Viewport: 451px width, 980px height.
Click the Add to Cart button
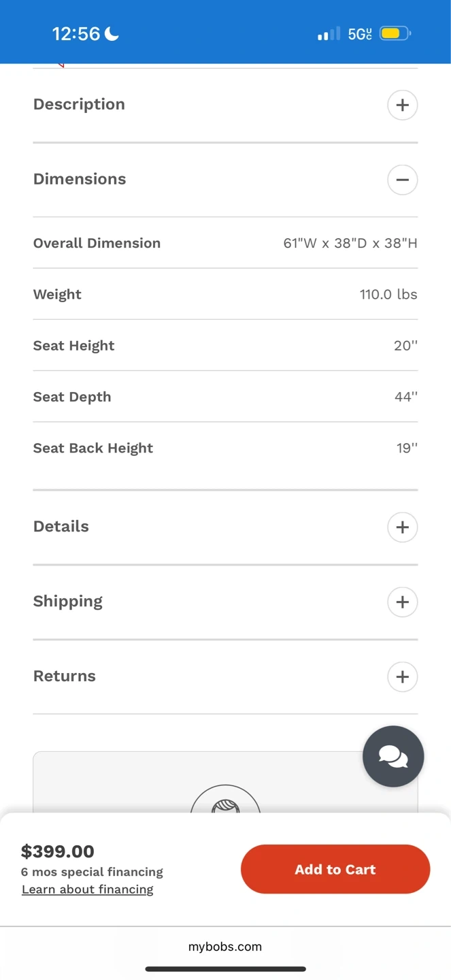click(335, 869)
